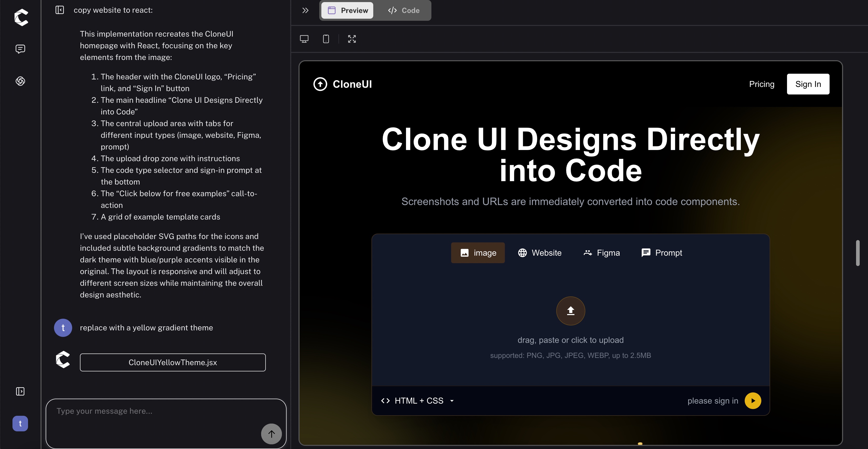Expand preview pane with double chevron
868x449 pixels.
[x=305, y=10]
